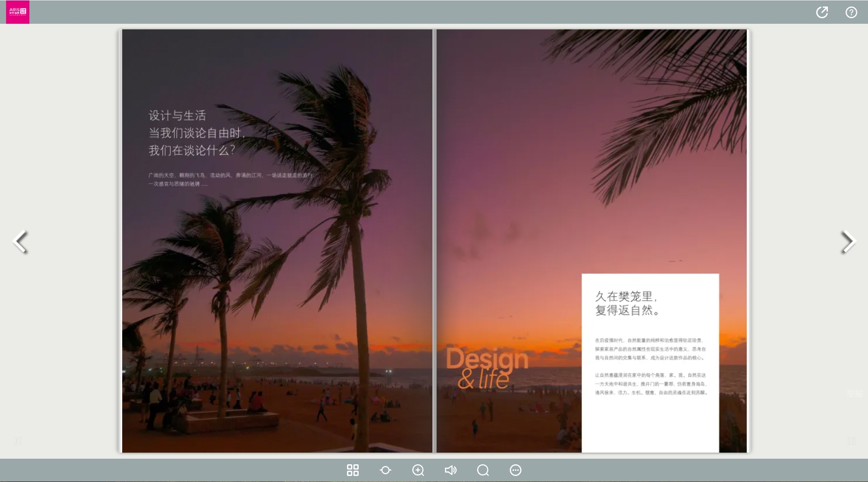Click the line 我们在谈论什么?
This screenshot has width=868, height=482.
(192, 151)
